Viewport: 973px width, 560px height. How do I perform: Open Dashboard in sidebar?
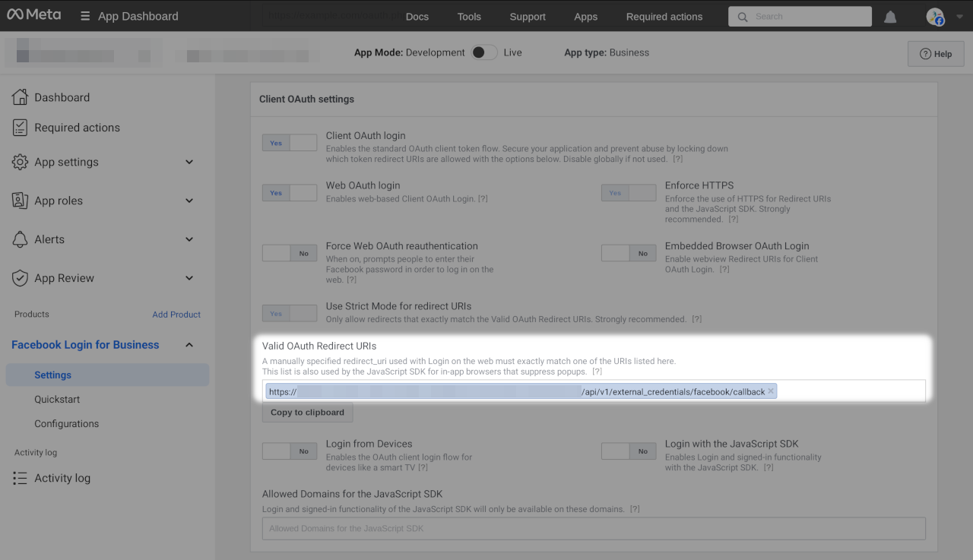(x=62, y=97)
